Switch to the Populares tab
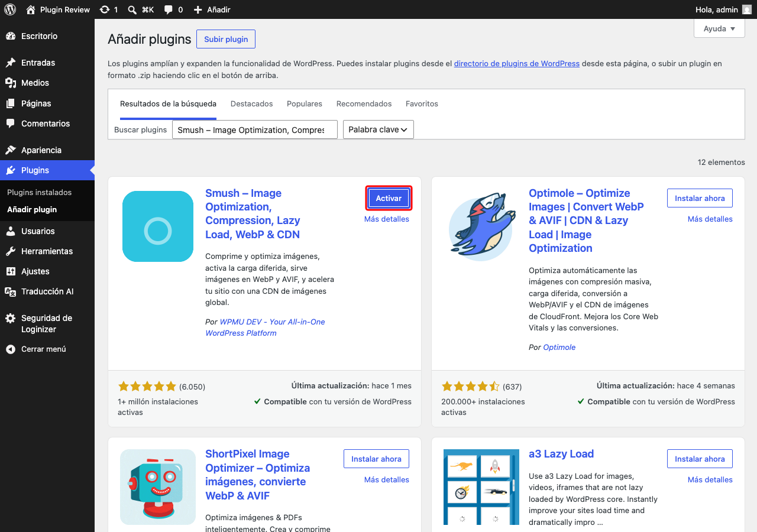 305,104
